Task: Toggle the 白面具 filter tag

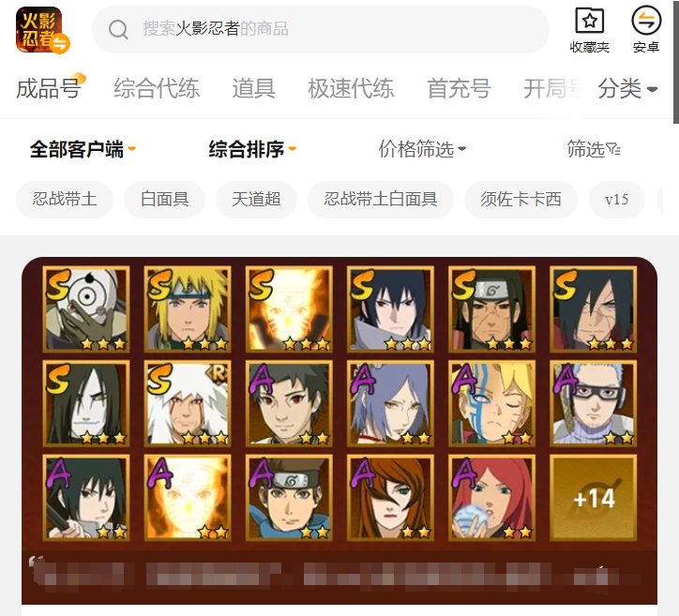Action: click(164, 199)
